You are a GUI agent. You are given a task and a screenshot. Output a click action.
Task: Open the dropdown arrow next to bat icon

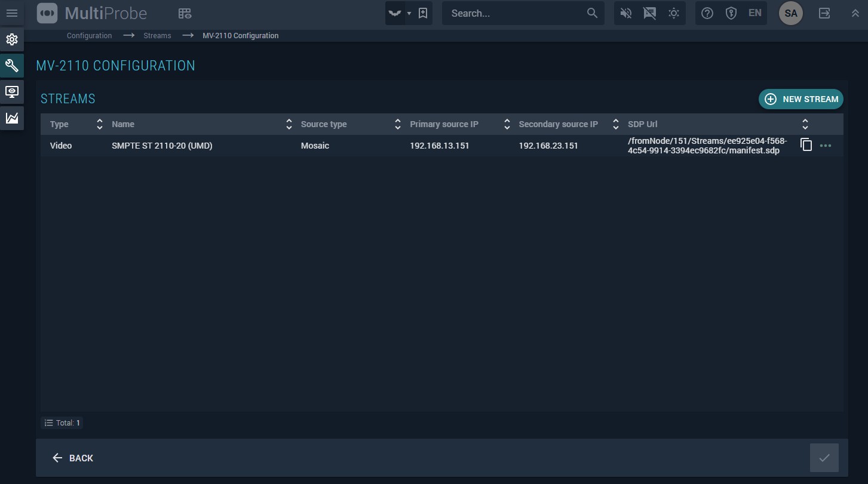[409, 13]
